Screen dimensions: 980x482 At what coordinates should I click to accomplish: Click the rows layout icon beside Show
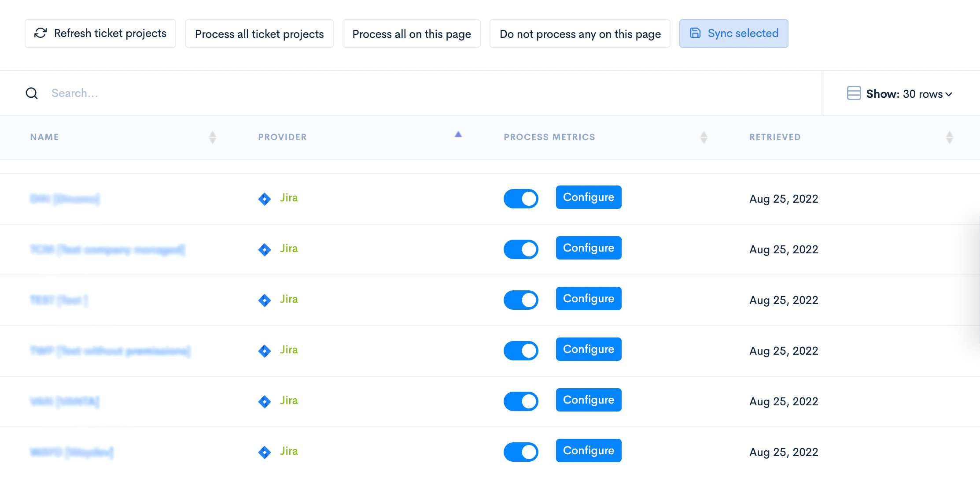pyautogui.click(x=854, y=93)
